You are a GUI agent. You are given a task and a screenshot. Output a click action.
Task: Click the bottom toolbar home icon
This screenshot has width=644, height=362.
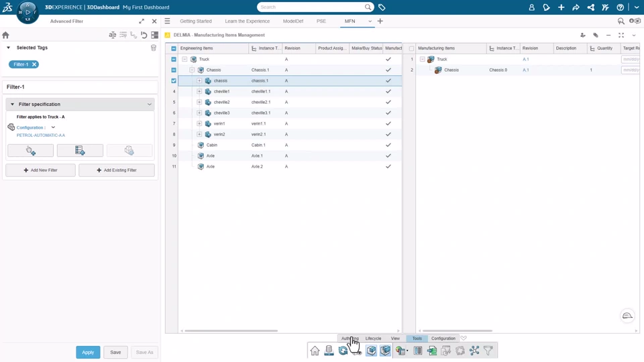point(315,351)
